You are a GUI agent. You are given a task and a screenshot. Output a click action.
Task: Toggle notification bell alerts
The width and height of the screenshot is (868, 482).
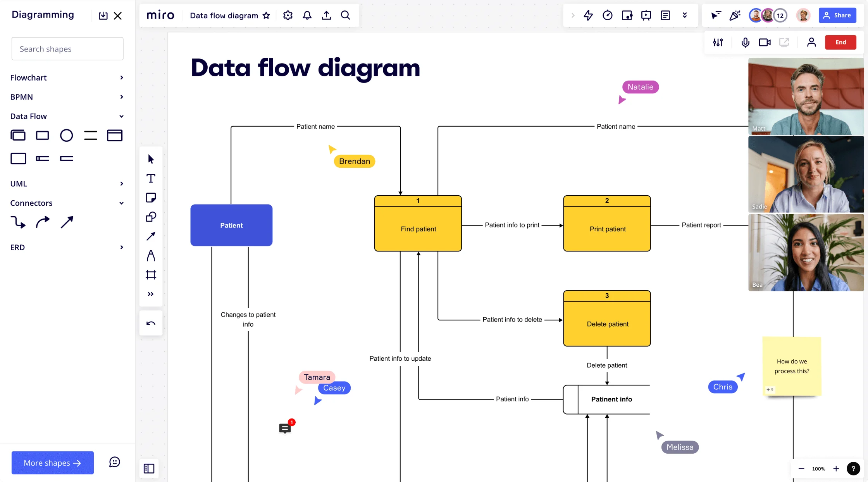(x=307, y=15)
